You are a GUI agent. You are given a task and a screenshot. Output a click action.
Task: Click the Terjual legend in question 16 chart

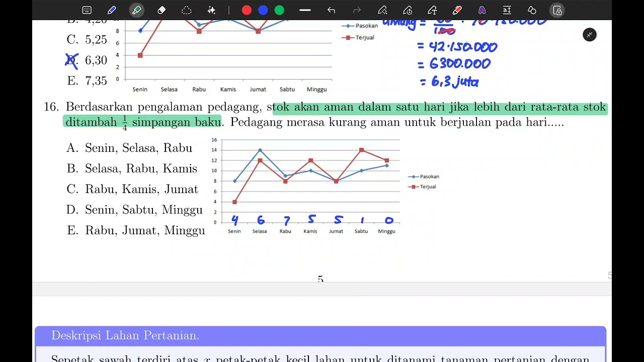422,187
